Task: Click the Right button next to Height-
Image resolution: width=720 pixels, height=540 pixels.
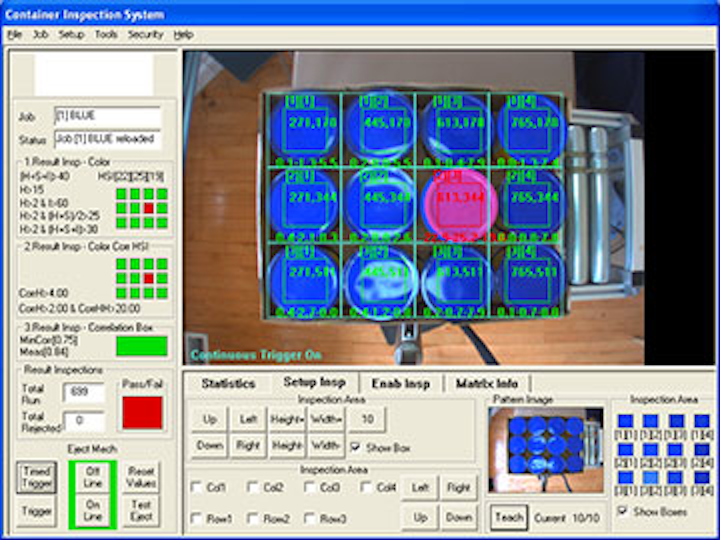Action: [x=248, y=445]
